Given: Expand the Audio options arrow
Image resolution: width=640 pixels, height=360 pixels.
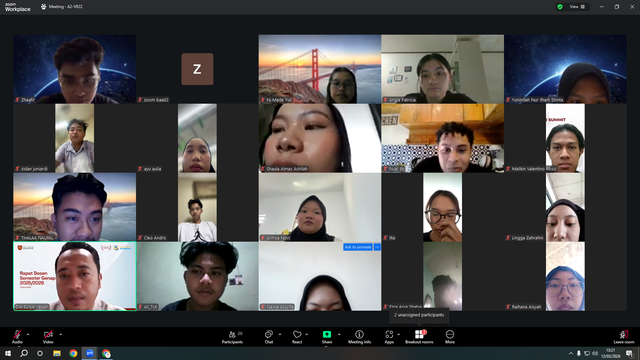Looking at the screenshot, I should pos(28,334).
